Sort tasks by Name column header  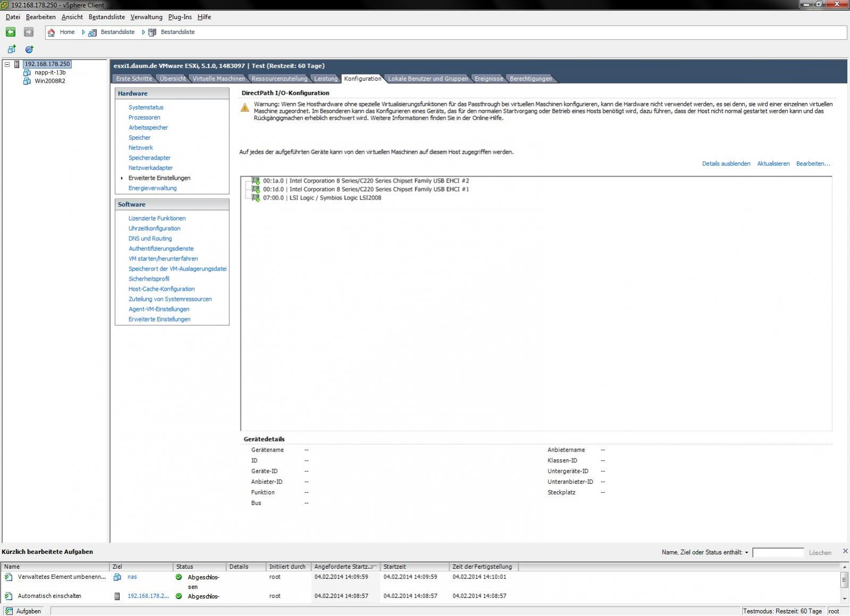coord(56,567)
